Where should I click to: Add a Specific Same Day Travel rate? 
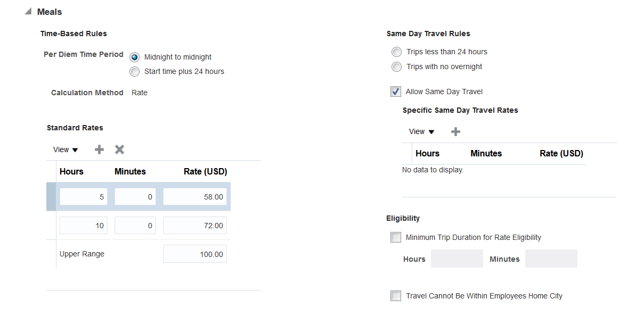455,132
